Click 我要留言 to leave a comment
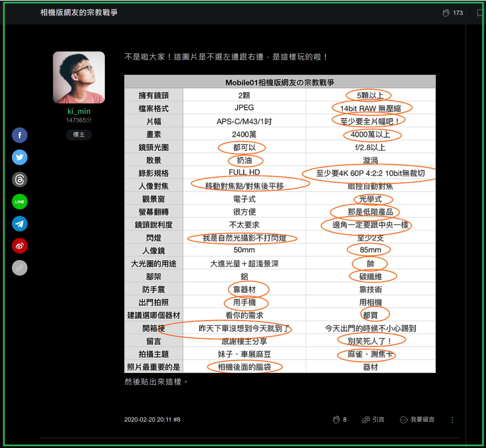 click(x=417, y=419)
